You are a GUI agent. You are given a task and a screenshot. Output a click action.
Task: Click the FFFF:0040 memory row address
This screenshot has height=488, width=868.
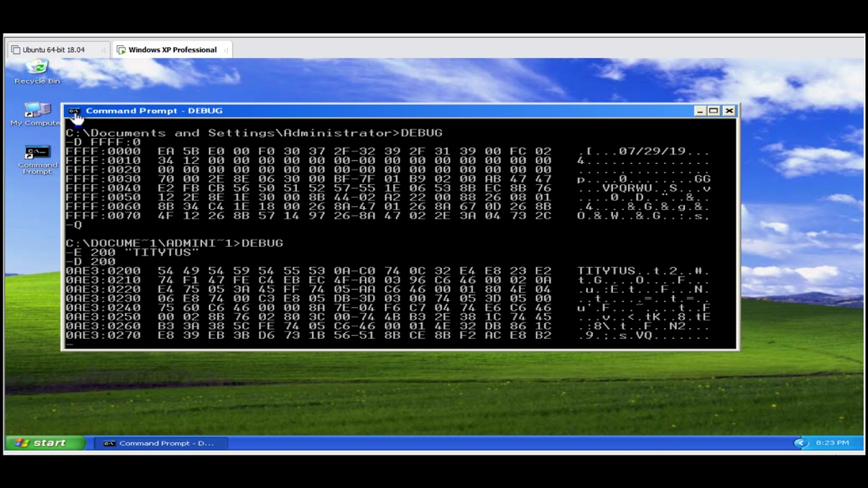(x=103, y=188)
